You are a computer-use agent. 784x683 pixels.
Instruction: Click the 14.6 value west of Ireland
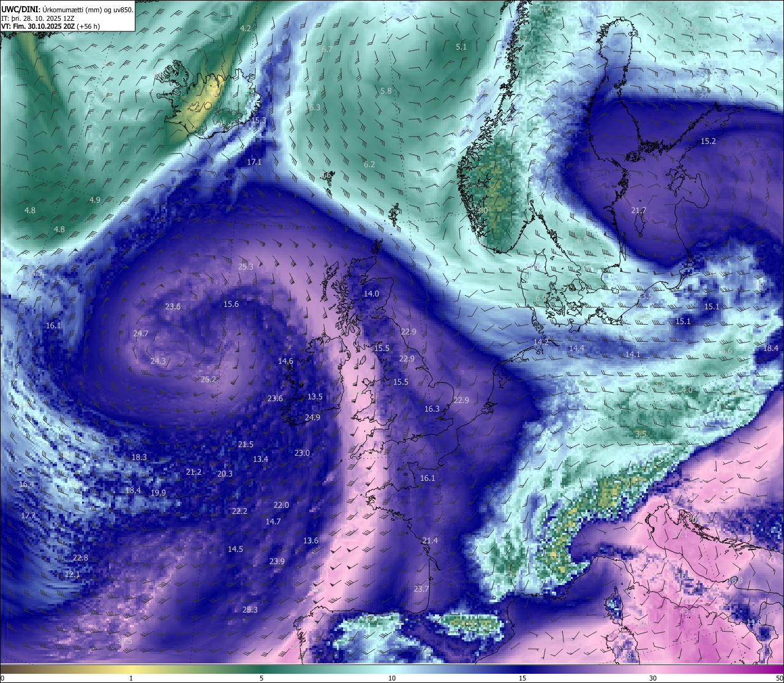[285, 361]
